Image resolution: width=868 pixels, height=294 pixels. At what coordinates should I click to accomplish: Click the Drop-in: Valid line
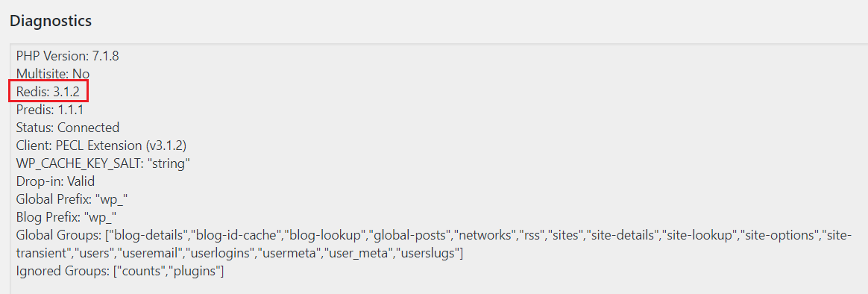(x=55, y=181)
